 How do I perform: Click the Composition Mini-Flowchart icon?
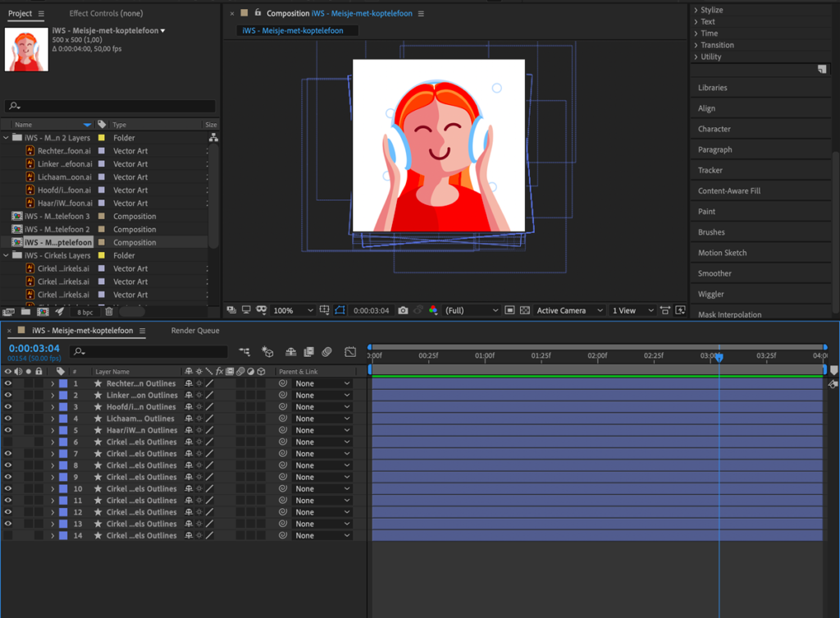(244, 352)
